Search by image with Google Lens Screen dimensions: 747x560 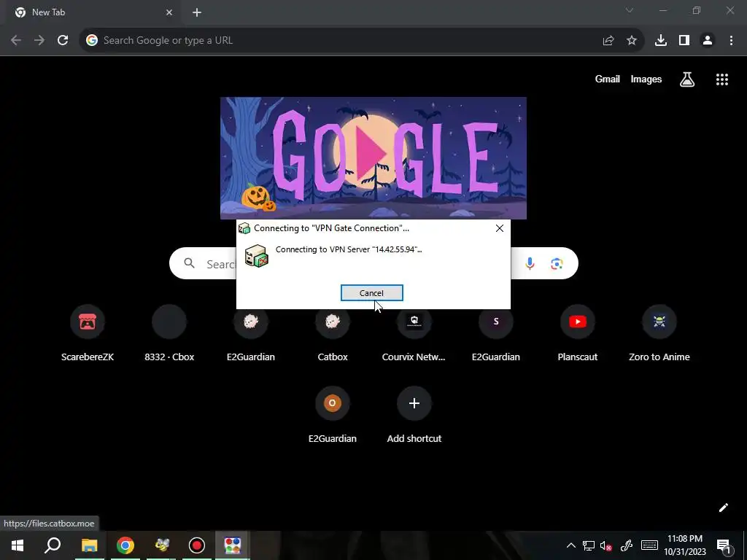[x=557, y=263]
